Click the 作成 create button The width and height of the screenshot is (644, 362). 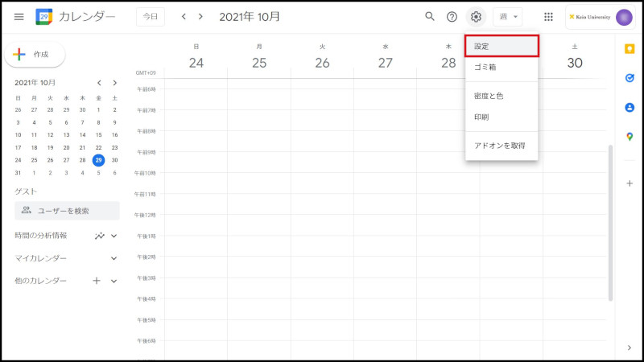click(x=35, y=55)
